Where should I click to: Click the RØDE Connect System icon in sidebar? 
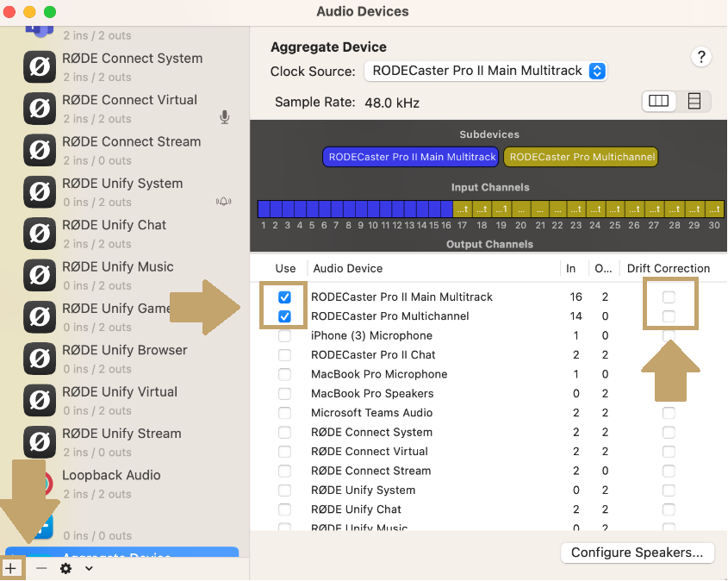[40, 67]
